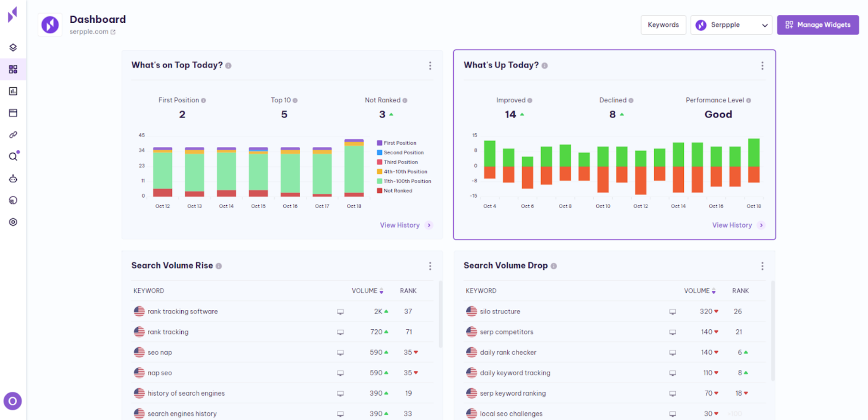Select the "daily rank checker" keyword
Image resolution: width=868 pixels, height=420 pixels.
click(508, 353)
